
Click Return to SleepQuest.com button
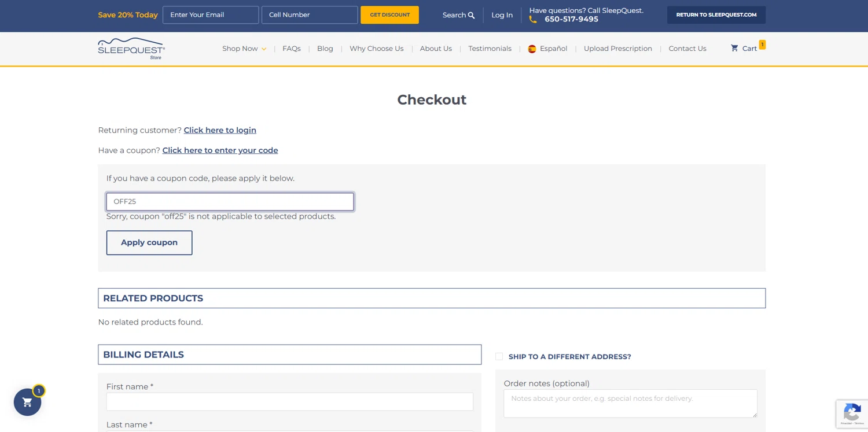point(716,15)
